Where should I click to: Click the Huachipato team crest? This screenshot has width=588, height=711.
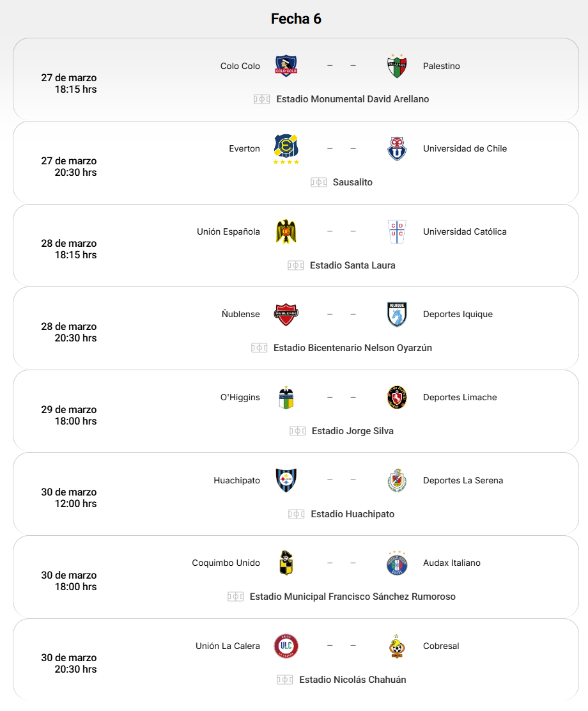[286, 480]
